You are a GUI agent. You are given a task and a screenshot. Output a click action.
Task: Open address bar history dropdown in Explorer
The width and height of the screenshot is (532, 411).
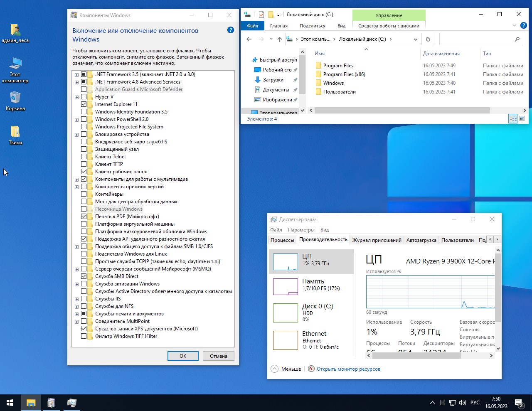click(415, 39)
